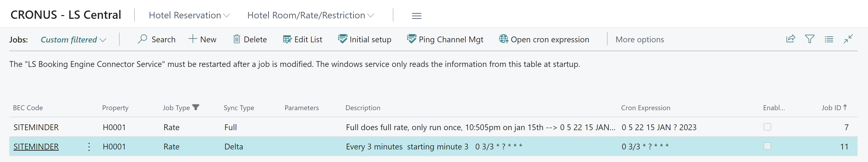
Task: Enable the Delta rate job checkbox
Action: pos(767,146)
